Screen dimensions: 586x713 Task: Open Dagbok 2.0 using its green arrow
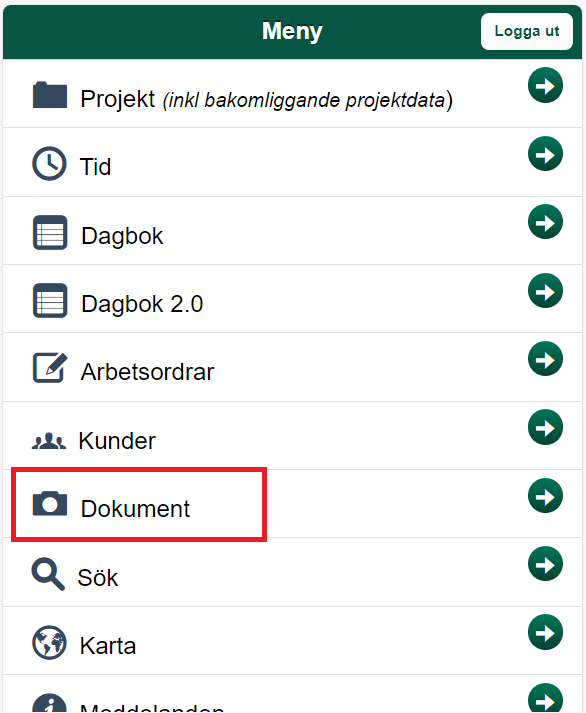click(546, 291)
